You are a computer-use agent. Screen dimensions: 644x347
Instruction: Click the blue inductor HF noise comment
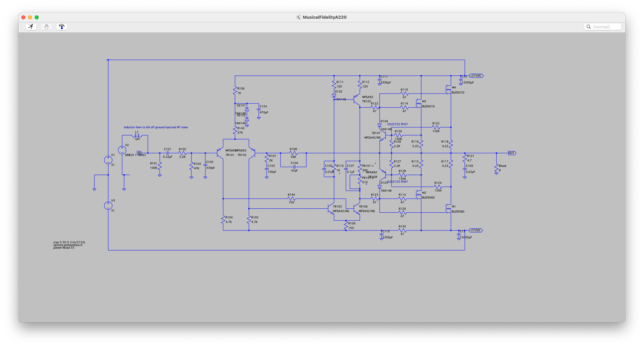[x=156, y=127]
